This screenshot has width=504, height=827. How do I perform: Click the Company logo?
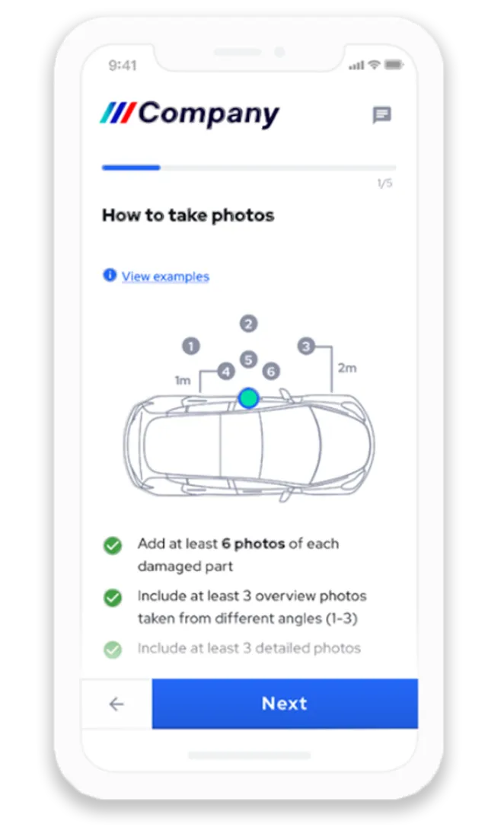click(x=190, y=113)
